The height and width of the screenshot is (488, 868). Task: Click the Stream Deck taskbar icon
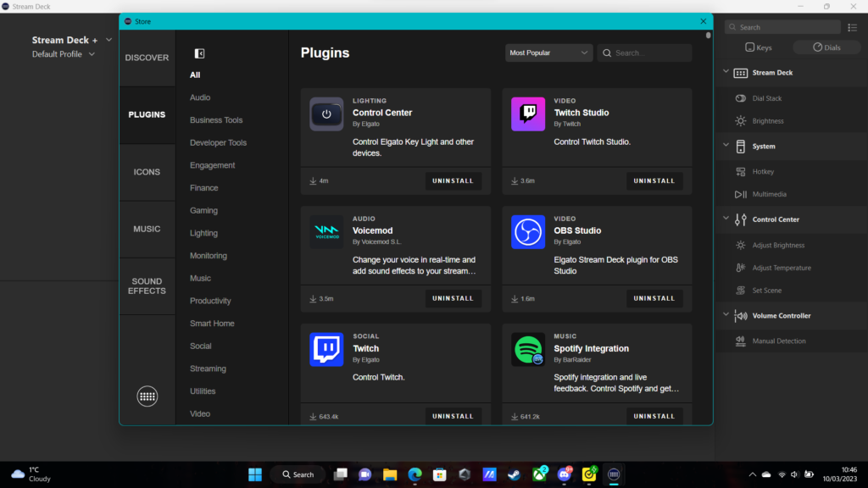(614, 474)
